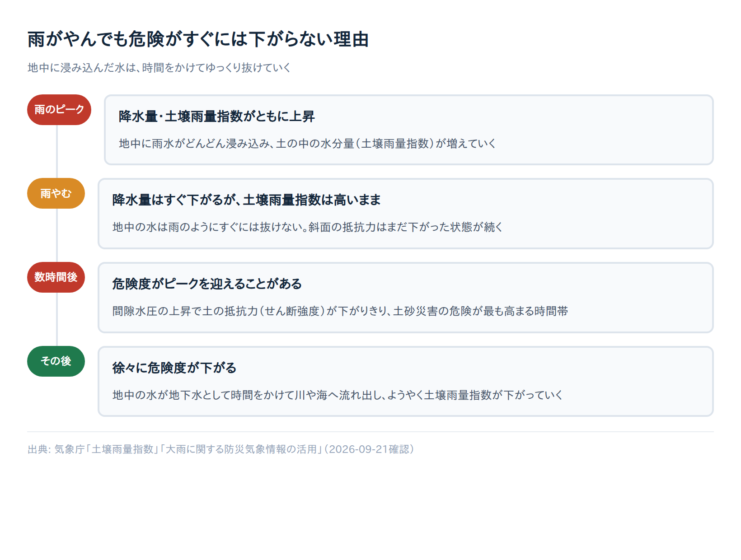The height and width of the screenshot is (560, 741).
Task: Click 「大雨に関する防災気象情報の活用」 in the footer
Action: [241, 449]
